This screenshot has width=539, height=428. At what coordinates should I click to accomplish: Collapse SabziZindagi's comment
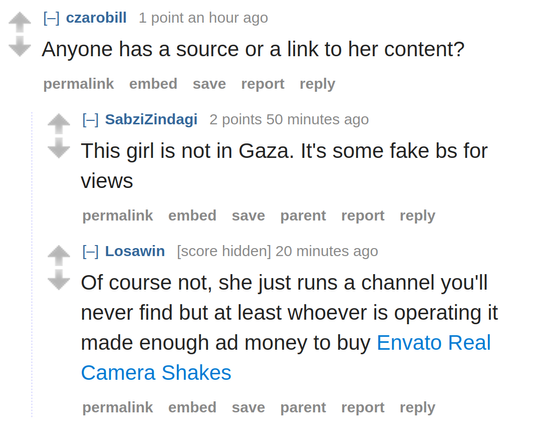90,120
